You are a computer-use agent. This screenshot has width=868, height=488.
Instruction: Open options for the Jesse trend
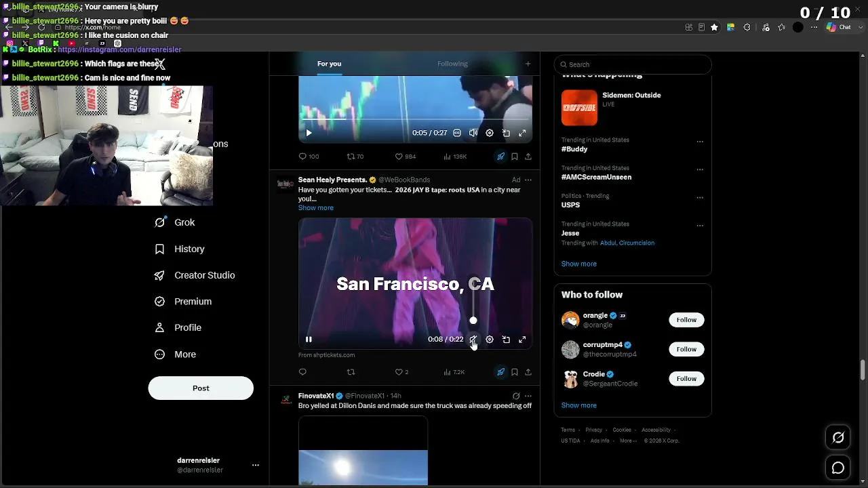tap(700, 225)
